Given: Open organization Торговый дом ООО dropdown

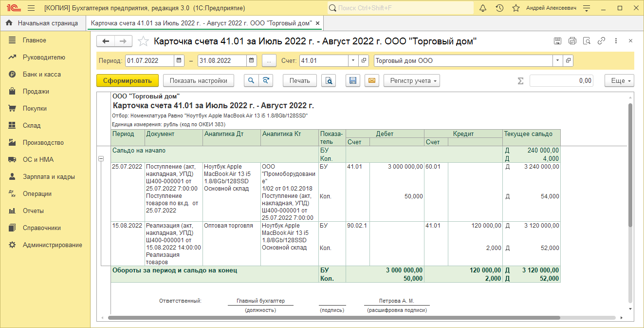Looking at the screenshot, I should [557, 61].
